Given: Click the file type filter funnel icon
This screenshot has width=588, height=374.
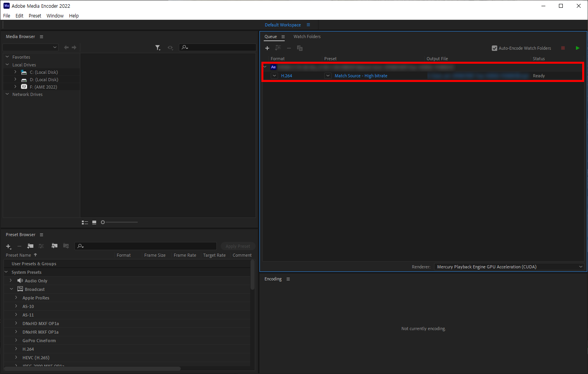Looking at the screenshot, I should pos(158,48).
